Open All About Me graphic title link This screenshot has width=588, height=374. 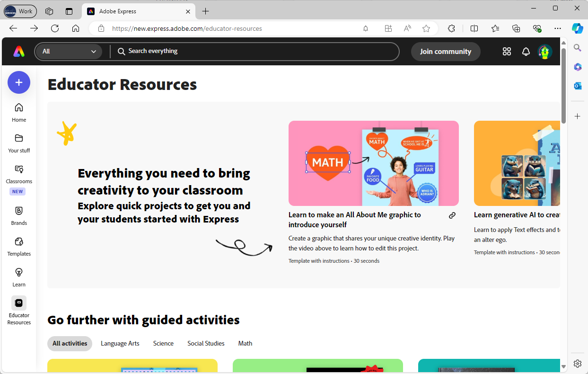[x=355, y=220]
